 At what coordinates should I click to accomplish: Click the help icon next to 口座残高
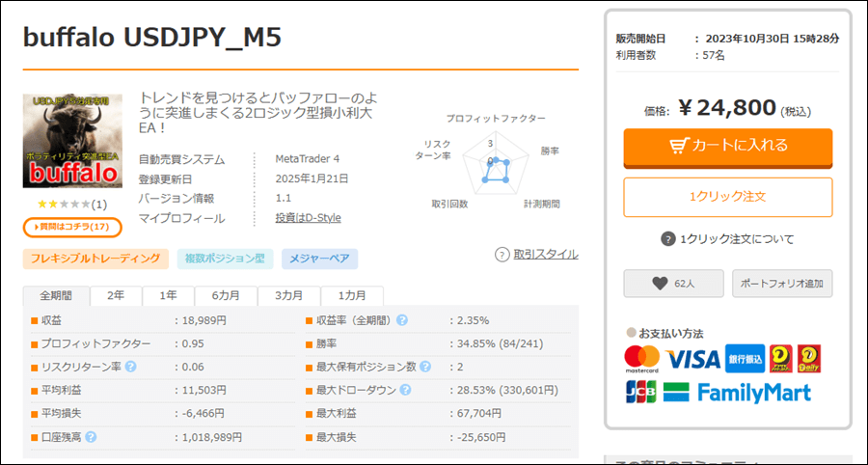point(92,437)
